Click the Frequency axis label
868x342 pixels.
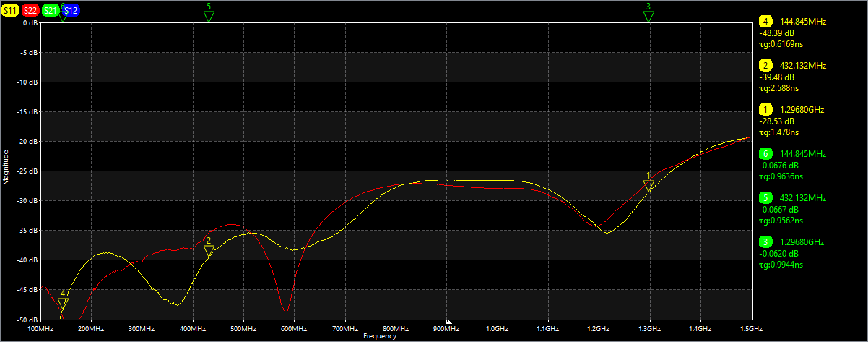click(x=379, y=336)
